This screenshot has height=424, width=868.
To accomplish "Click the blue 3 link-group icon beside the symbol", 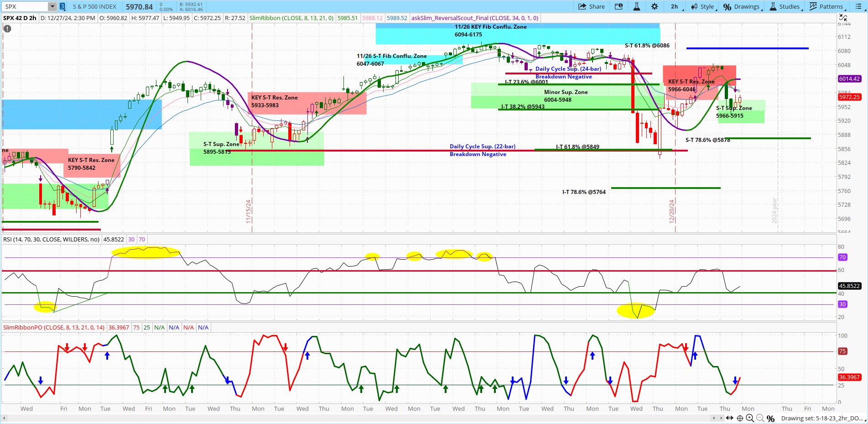I will point(62,6).
